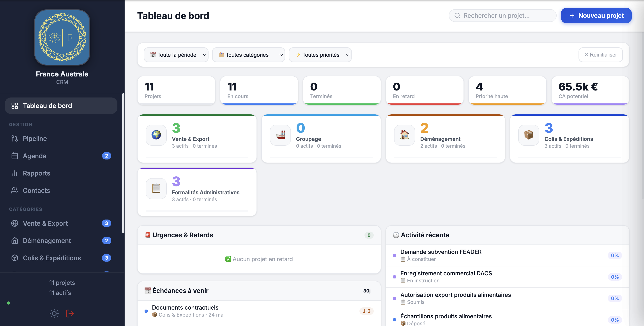Click the package icon on Colis & Expéditions card
The image size is (644, 326).
[529, 135]
